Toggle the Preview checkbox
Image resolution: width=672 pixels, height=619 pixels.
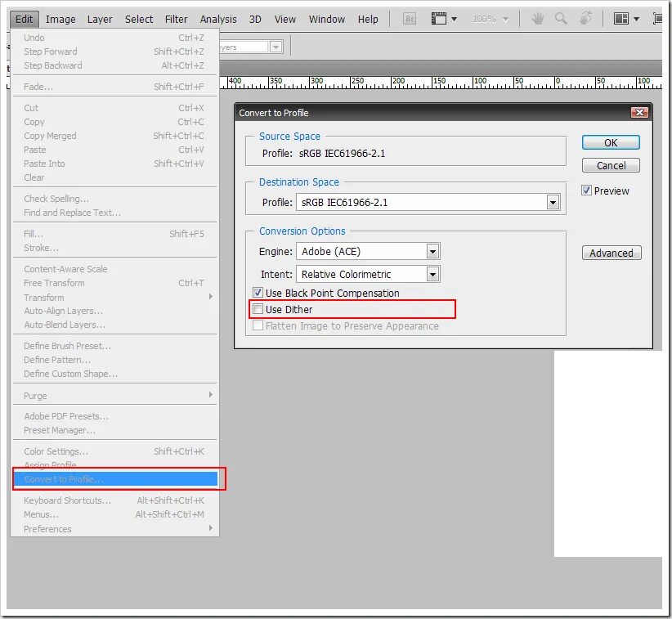[x=586, y=191]
